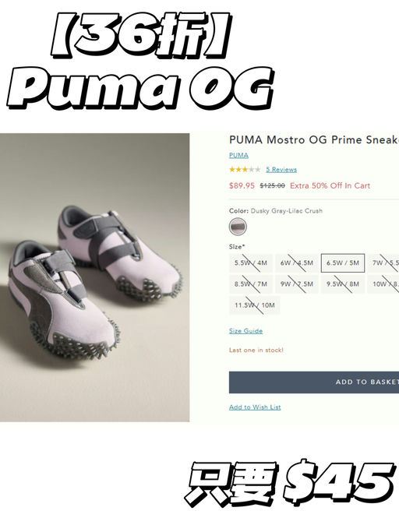Click the $89.95 sale price
Image resolution: width=399 pixels, height=532 pixels.
(242, 185)
